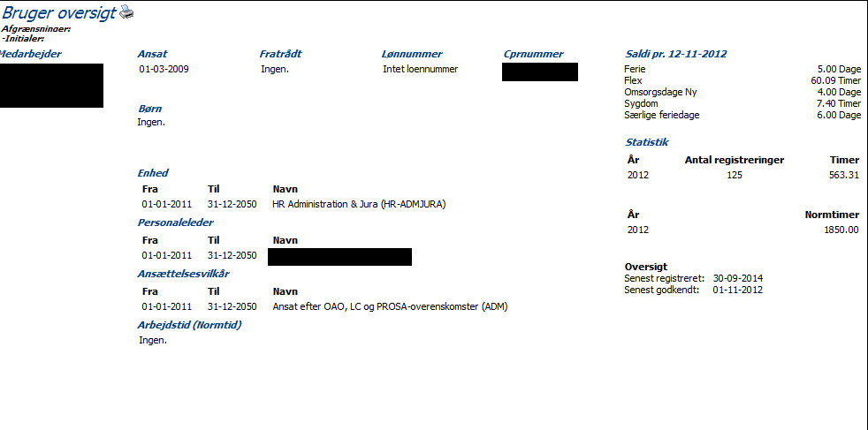Select the Intet loennummer text
868x430 pixels.
[x=420, y=69]
